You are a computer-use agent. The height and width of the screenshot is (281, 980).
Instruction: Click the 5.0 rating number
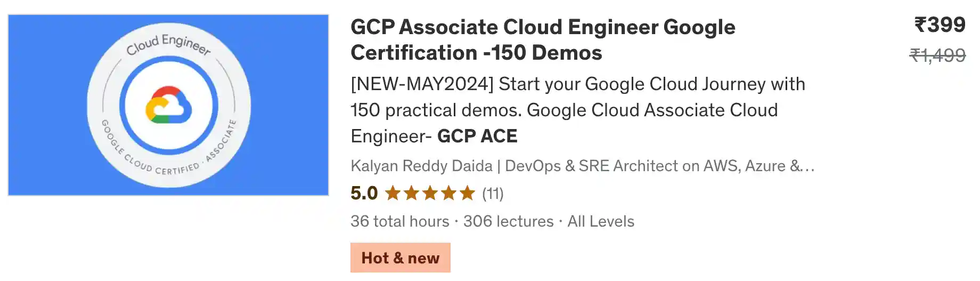click(x=364, y=193)
